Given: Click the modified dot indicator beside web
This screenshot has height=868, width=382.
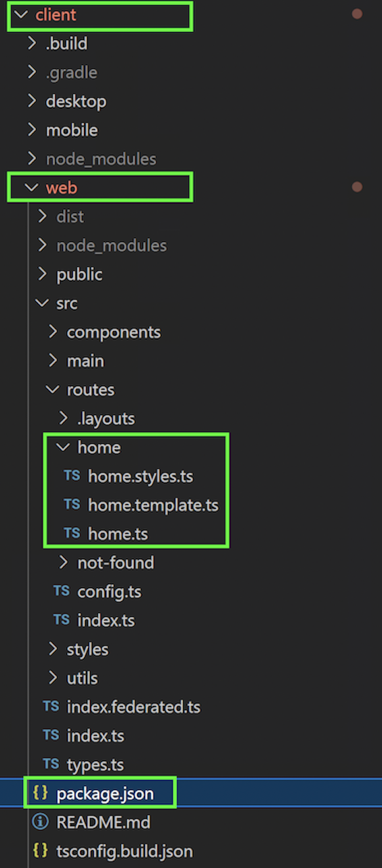Looking at the screenshot, I should (357, 187).
